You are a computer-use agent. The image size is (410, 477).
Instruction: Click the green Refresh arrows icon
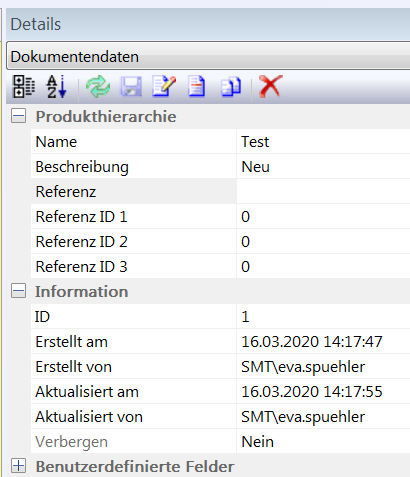tap(98, 87)
